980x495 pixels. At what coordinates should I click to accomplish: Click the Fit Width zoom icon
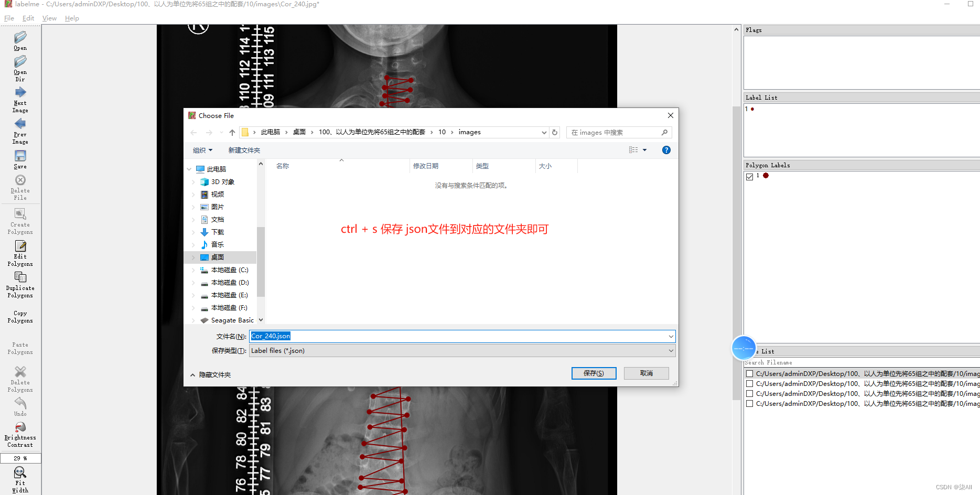[x=20, y=472]
